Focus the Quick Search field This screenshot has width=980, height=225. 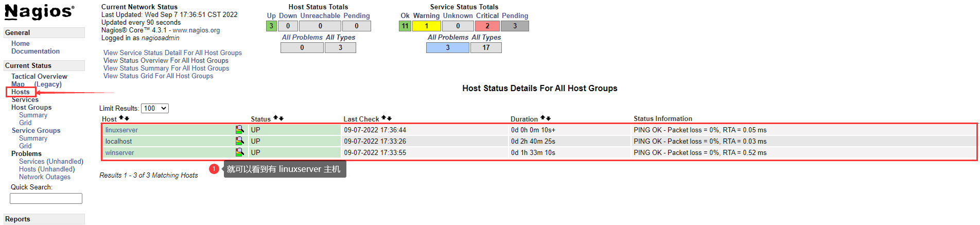[x=46, y=198]
